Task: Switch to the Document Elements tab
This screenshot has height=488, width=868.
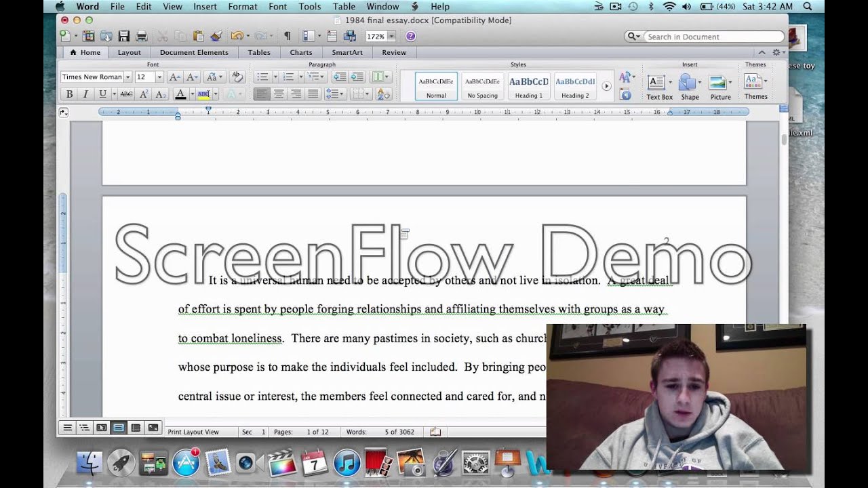Action: (194, 52)
